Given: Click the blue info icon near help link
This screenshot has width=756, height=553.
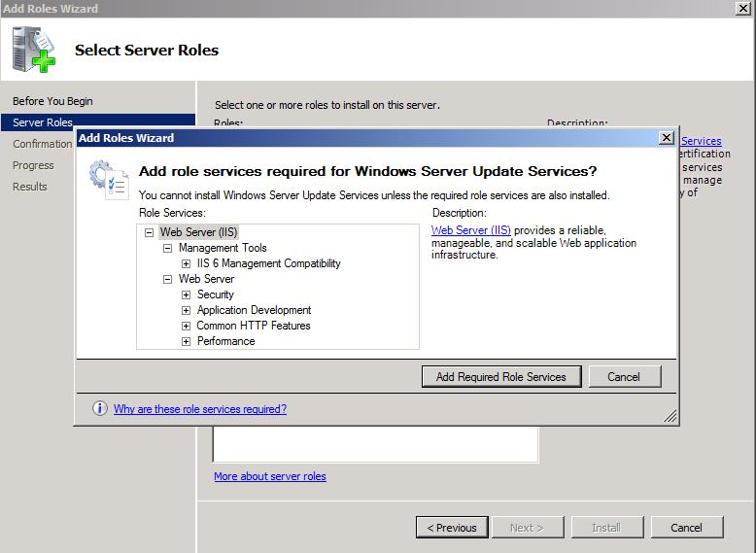Looking at the screenshot, I should (x=99, y=408).
